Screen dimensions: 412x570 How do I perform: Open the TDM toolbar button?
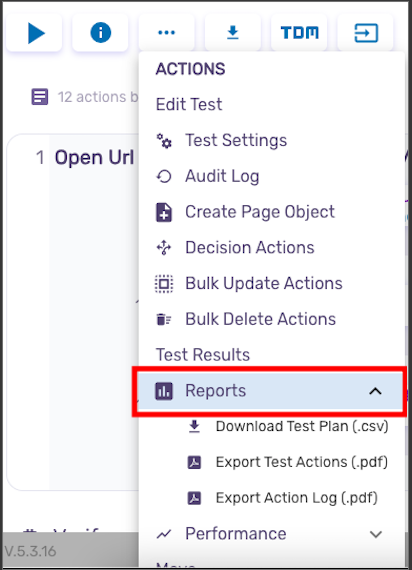pyautogui.click(x=299, y=33)
